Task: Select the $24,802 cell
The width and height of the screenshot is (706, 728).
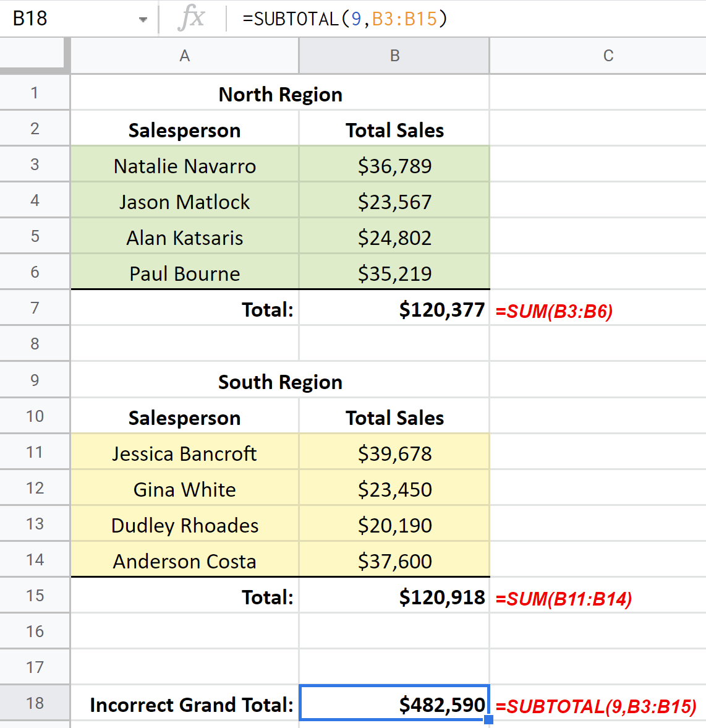Action: pos(394,236)
